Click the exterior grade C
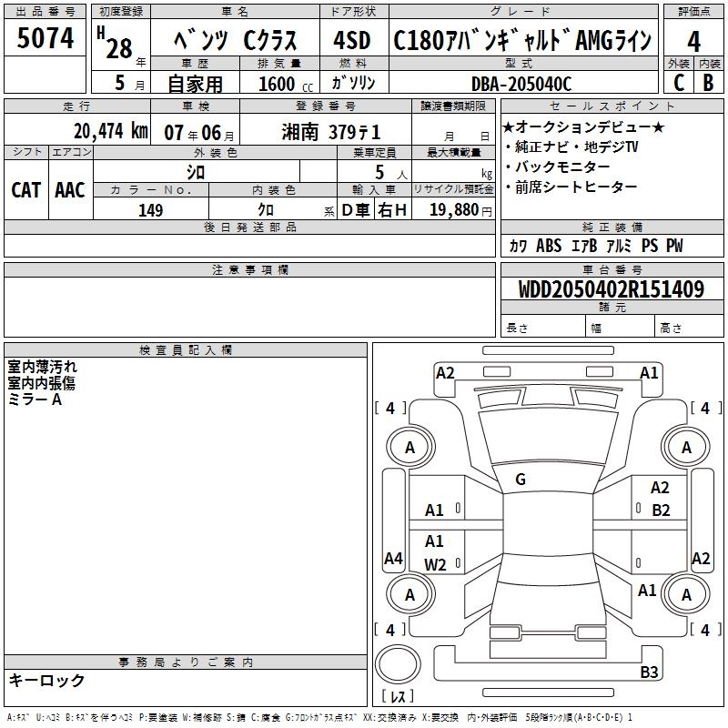This screenshot has width=728, height=728. (x=679, y=83)
